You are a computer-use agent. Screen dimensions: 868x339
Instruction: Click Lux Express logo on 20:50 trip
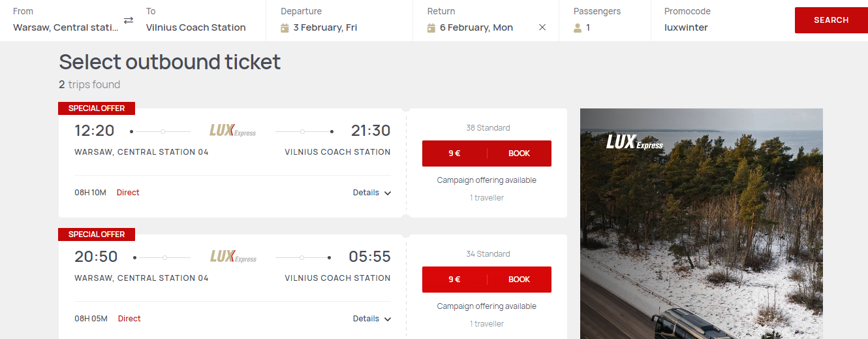233,257
